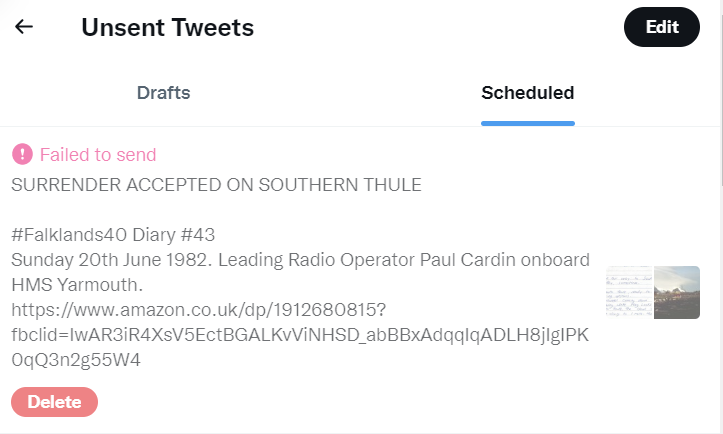The image size is (723, 434).
Task: Click the fbclid parameter line of the link
Action: pyautogui.click(x=300, y=335)
